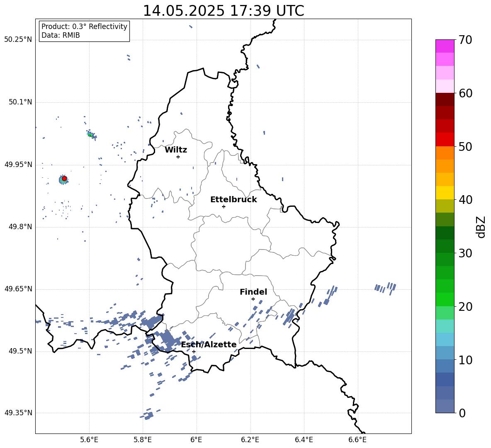Pick the magenta swatch at colorbar top
The image size is (491, 448).
click(x=445, y=46)
